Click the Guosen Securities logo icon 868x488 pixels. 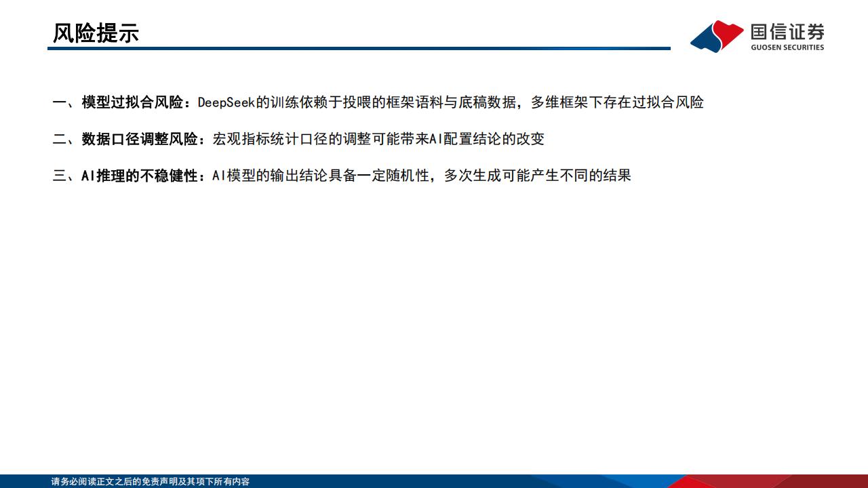(x=717, y=36)
